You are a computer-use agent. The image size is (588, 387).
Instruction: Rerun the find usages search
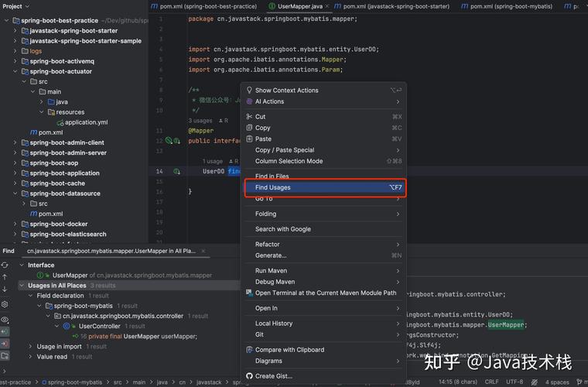(5, 265)
